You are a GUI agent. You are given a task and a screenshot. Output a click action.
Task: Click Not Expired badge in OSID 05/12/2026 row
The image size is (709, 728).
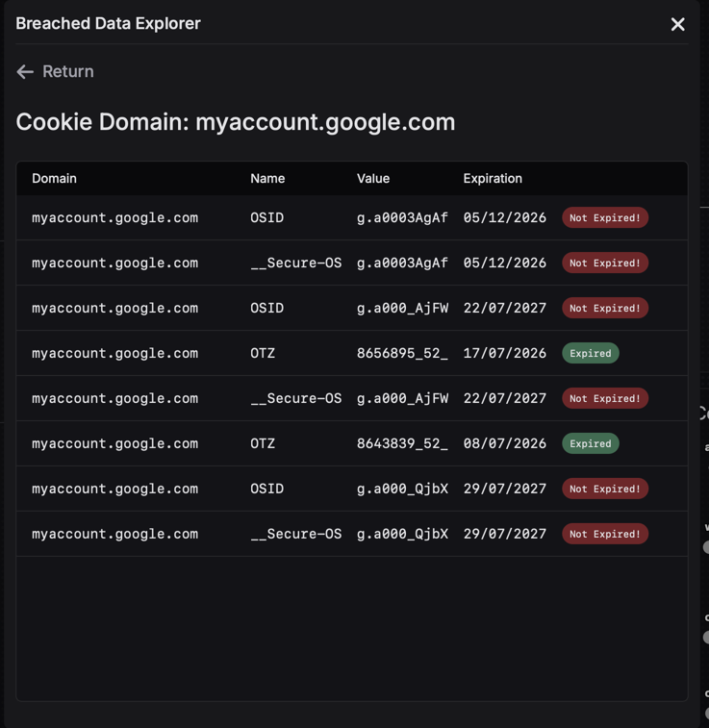(x=605, y=217)
